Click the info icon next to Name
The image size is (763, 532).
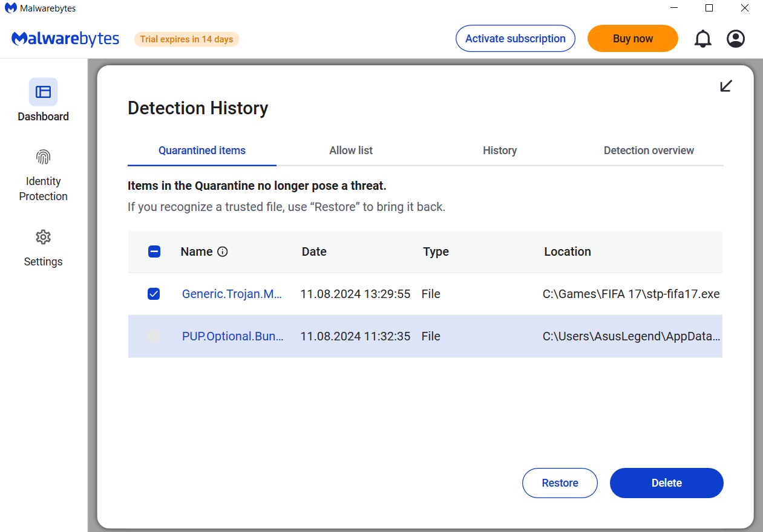[x=222, y=252]
